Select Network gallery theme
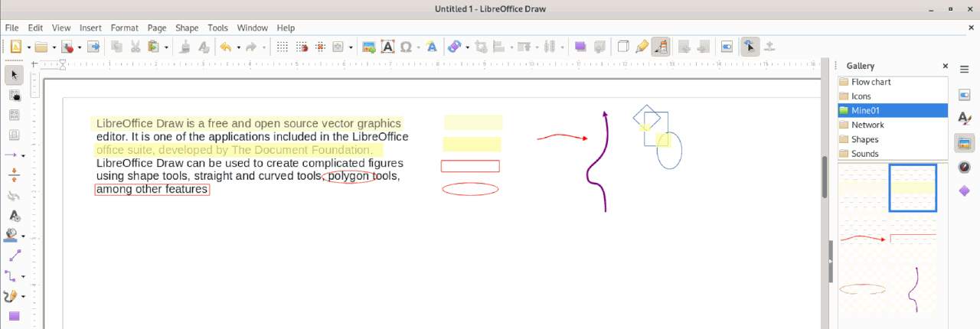Viewport: 980px width, 329px height. tap(893, 125)
